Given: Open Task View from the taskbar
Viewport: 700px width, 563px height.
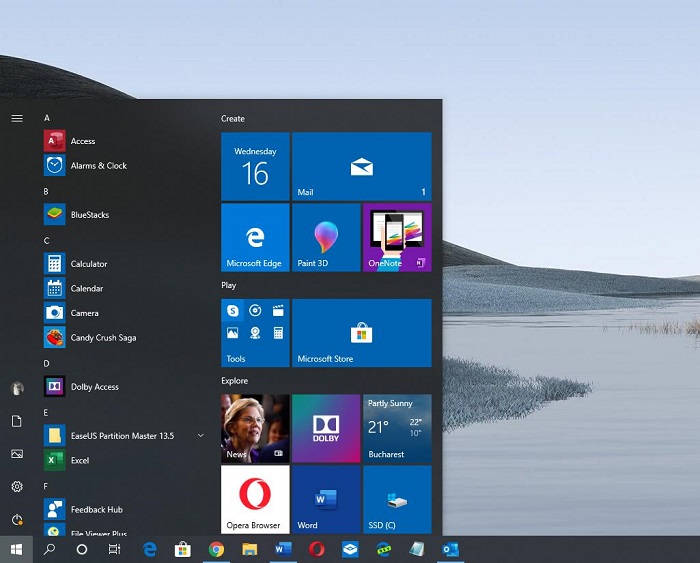Looking at the screenshot, I should (115, 549).
